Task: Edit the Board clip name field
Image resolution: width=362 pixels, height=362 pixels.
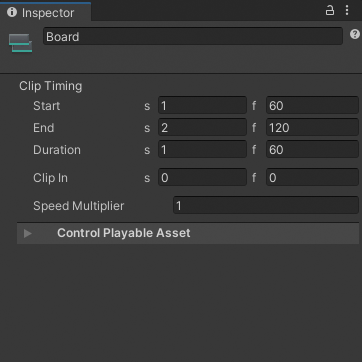Action: [193, 36]
